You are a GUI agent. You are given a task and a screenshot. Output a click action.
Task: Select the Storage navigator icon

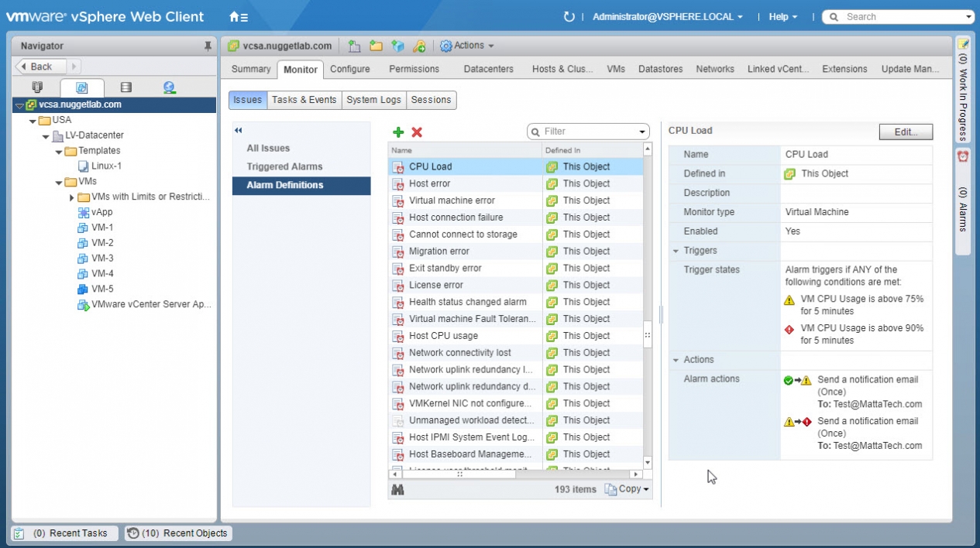tap(126, 87)
